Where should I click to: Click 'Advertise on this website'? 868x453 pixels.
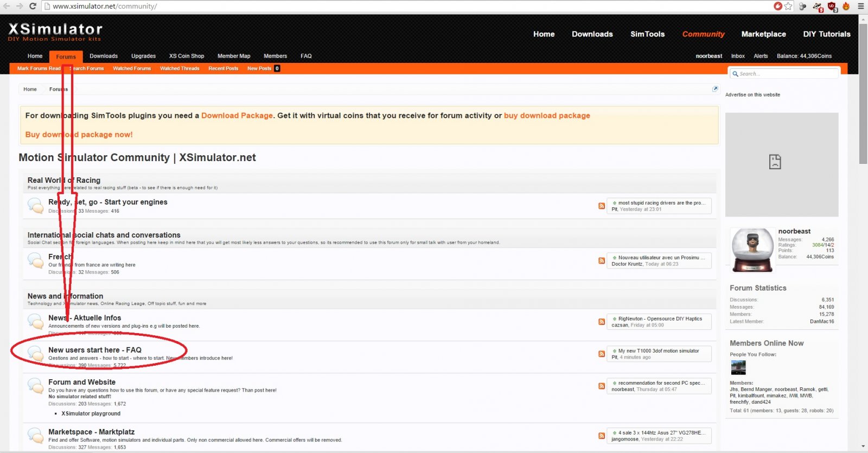pyautogui.click(x=752, y=95)
